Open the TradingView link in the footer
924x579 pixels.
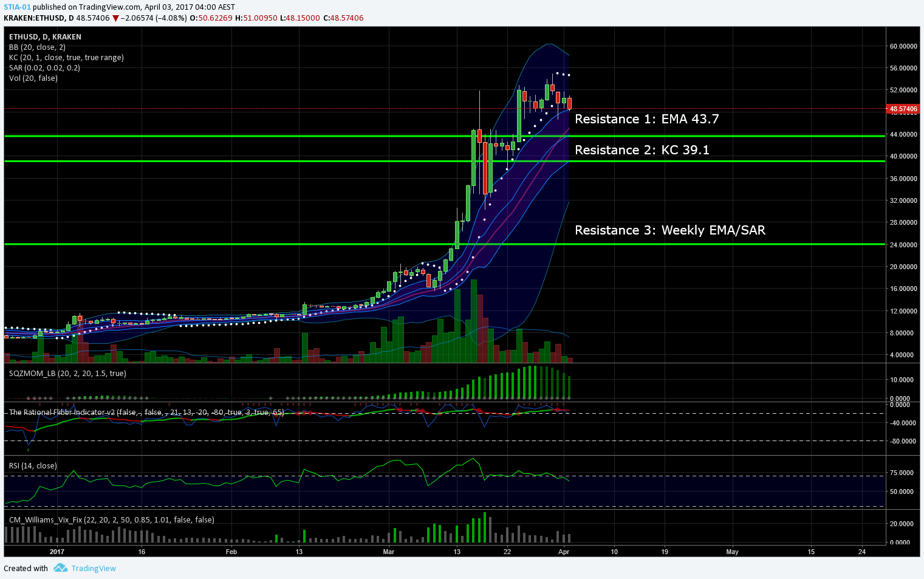pyautogui.click(x=94, y=569)
